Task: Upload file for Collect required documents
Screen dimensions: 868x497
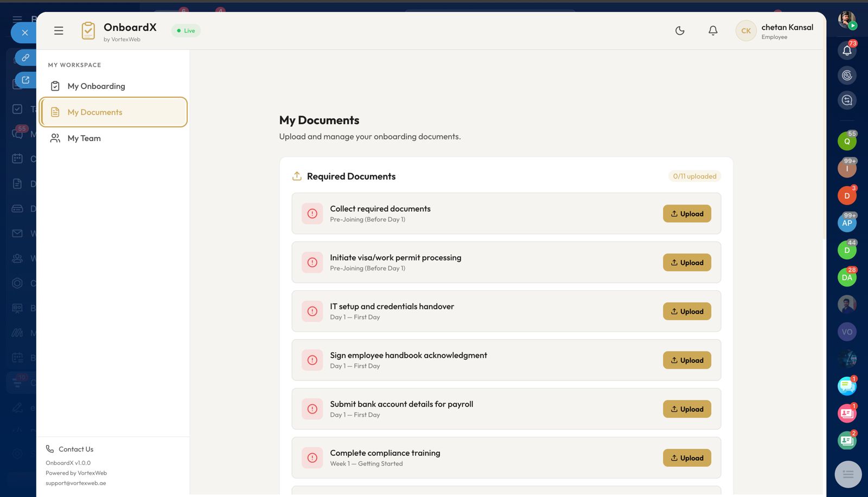Action: point(687,214)
